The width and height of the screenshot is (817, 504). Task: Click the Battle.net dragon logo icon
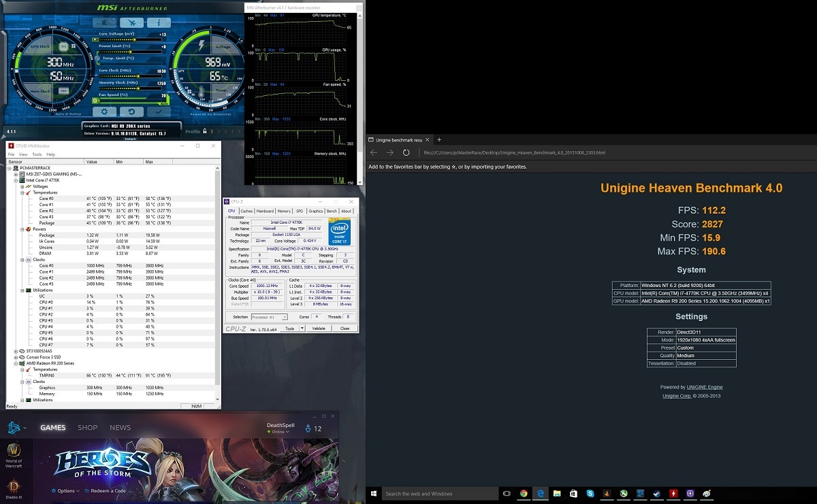[x=13, y=427]
